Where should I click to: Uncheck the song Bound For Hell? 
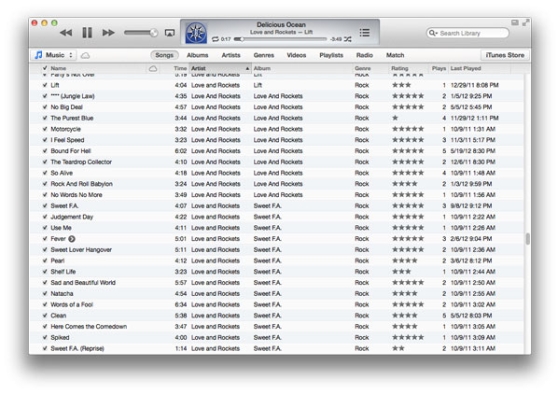point(45,151)
